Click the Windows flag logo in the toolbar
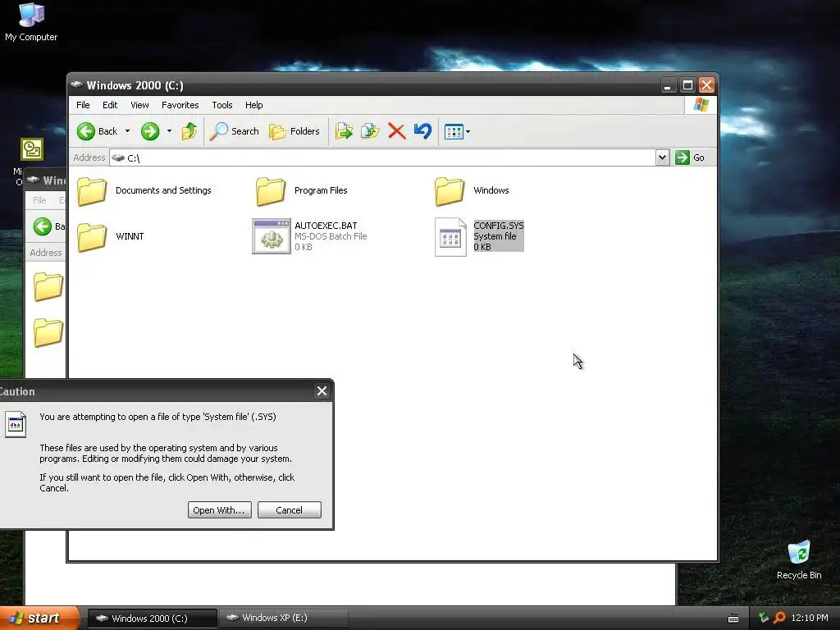The width and height of the screenshot is (840, 630). (701, 104)
